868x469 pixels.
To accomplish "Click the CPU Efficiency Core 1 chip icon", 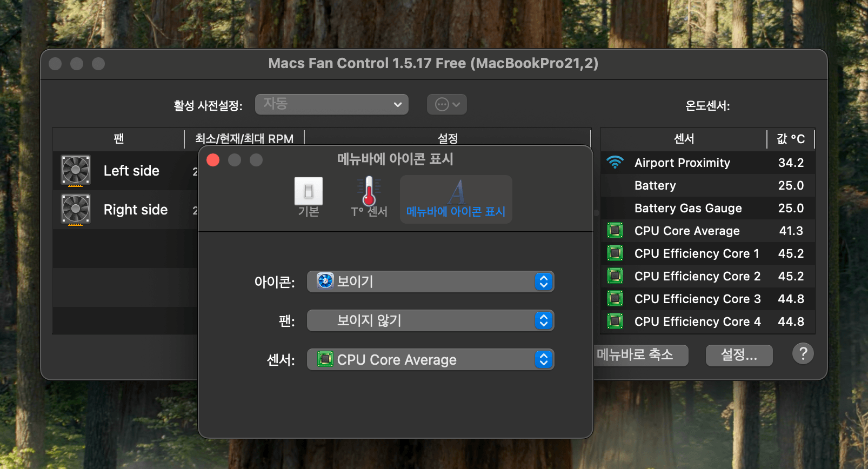I will (615, 253).
